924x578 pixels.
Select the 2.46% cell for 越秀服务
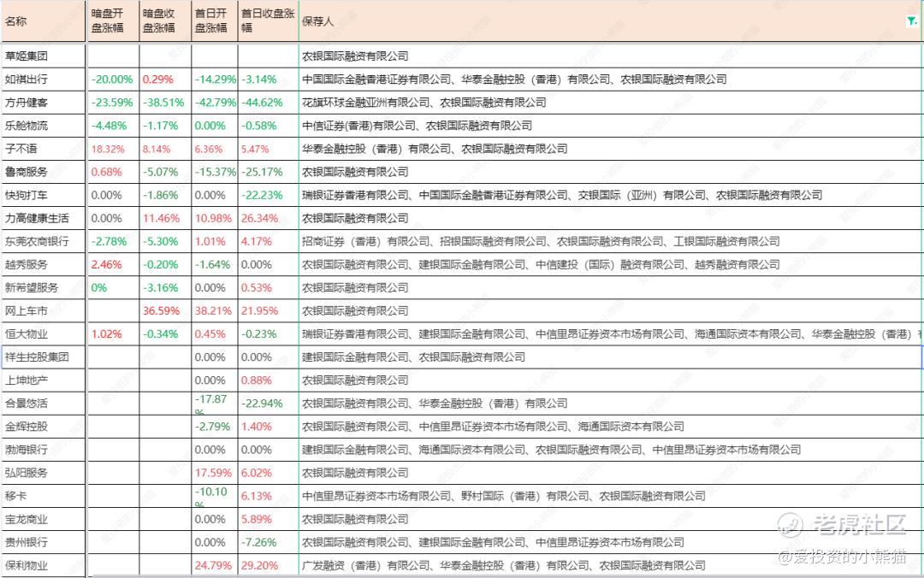[113, 264]
